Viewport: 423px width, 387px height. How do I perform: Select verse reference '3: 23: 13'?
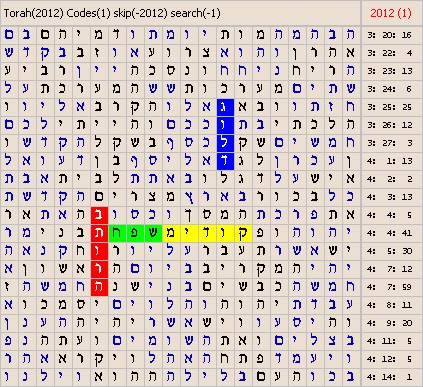tap(390, 71)
